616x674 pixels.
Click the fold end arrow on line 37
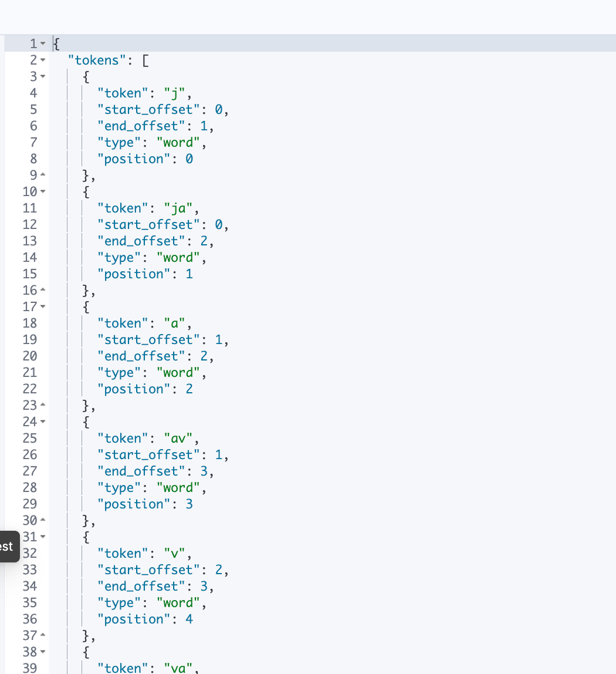42,635
